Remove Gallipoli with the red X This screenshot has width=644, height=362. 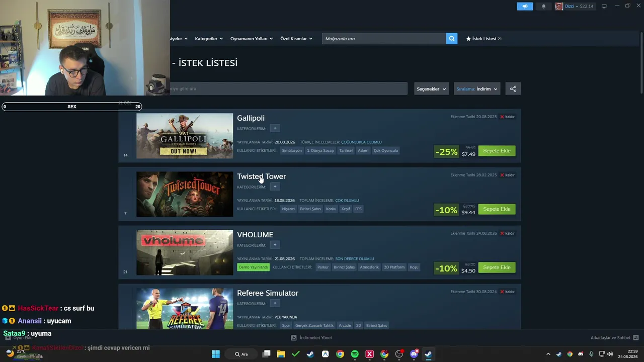502,117
